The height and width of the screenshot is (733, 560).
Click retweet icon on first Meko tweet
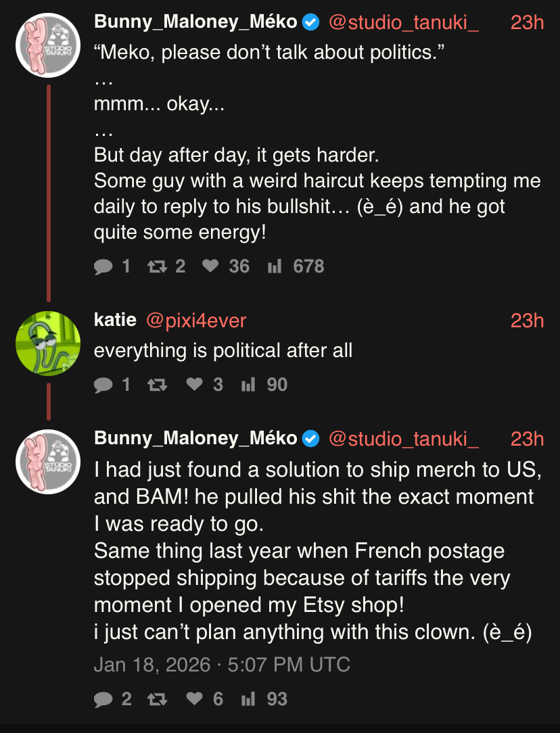pos(156,266)
